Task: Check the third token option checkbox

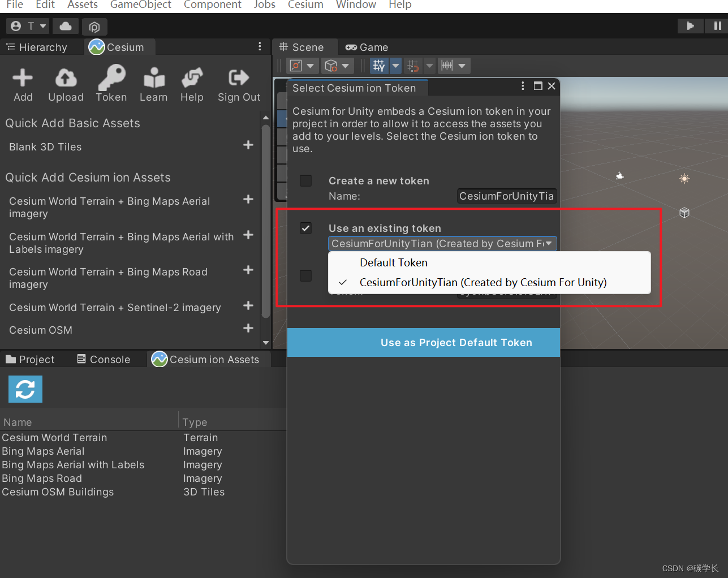Action: (x=306, y=276)
